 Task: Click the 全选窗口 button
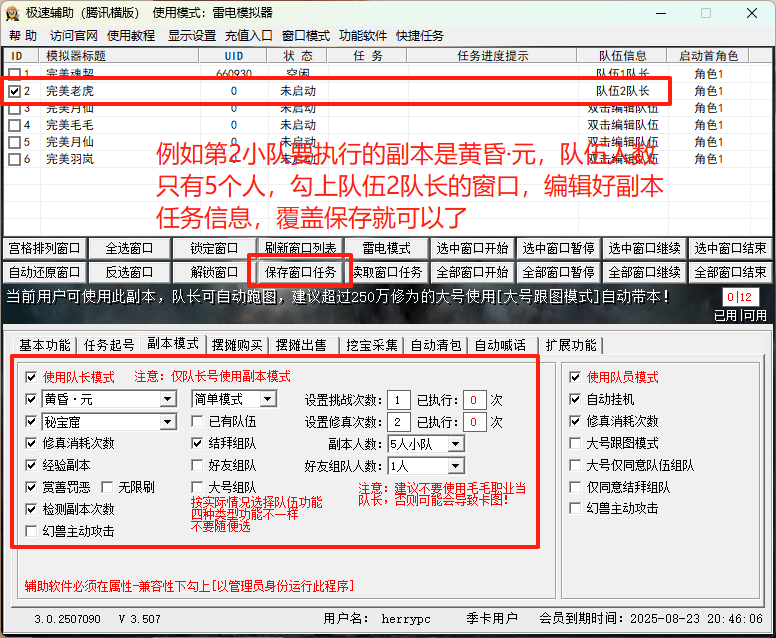click(129, 248)
